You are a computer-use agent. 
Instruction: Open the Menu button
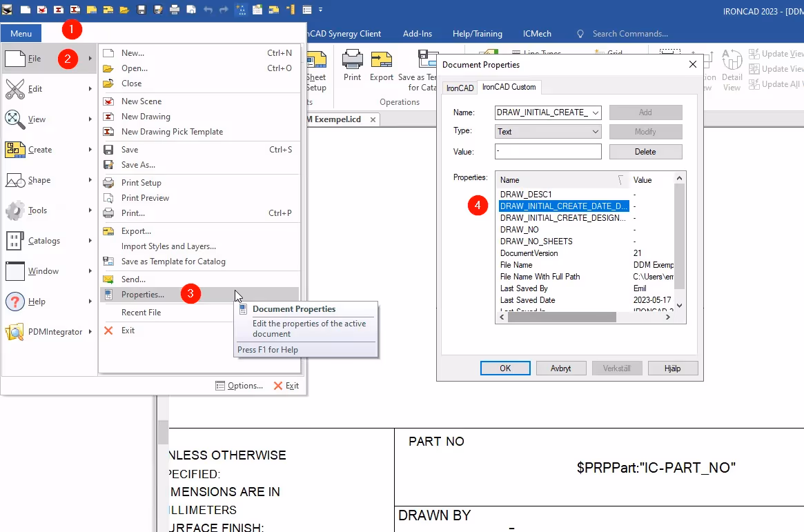[x=21, y=33]
